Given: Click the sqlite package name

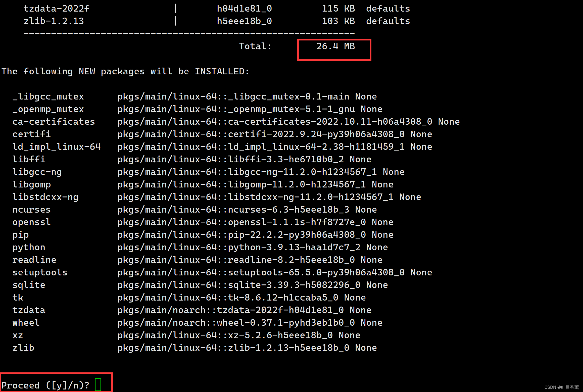Looking at the screenshot, I should 29,285.
